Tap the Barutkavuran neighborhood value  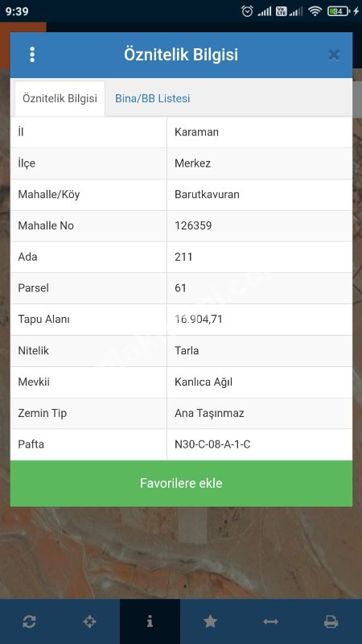click(x=207, y=194)
